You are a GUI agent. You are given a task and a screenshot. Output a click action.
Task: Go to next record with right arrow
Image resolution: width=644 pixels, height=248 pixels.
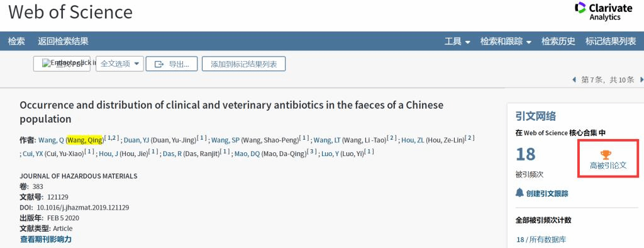tap(641, 80)
